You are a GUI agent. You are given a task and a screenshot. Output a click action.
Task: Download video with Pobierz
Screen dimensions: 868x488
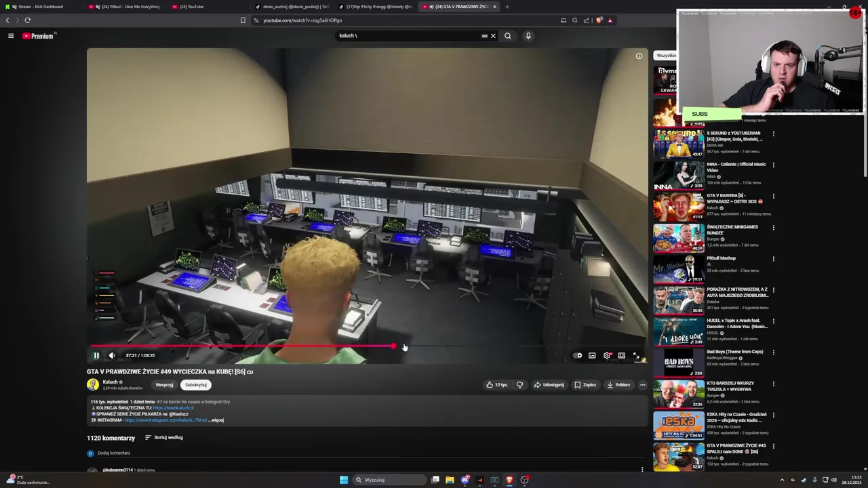[618, 385]
